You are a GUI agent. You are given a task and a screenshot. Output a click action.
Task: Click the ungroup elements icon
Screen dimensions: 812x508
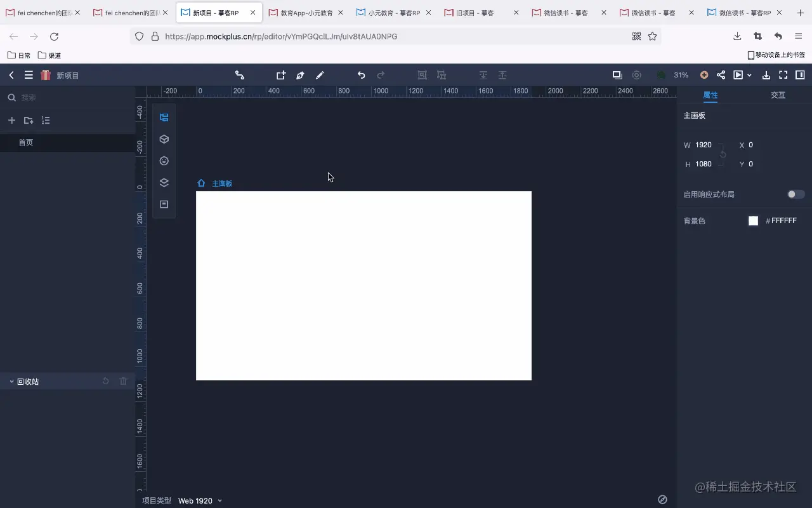click(x=442, y=75)
